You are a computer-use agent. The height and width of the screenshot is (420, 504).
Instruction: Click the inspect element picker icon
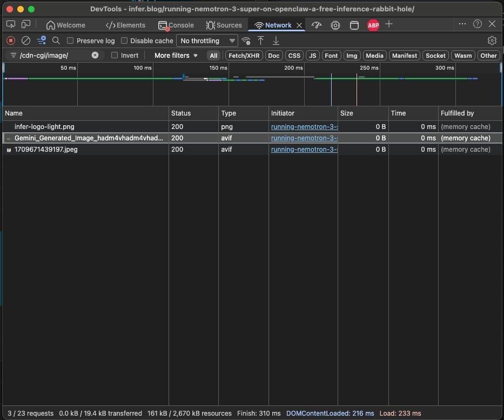coord(11,24)
